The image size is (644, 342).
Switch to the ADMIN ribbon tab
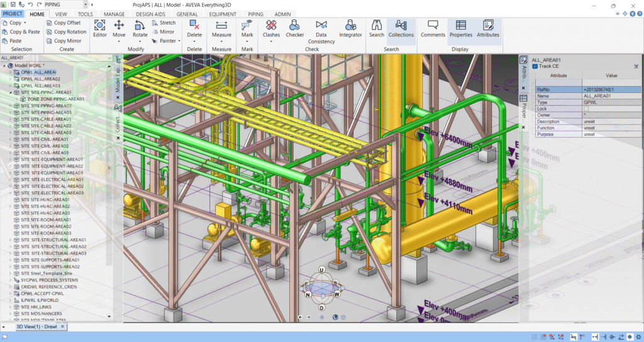pos(282,14)
